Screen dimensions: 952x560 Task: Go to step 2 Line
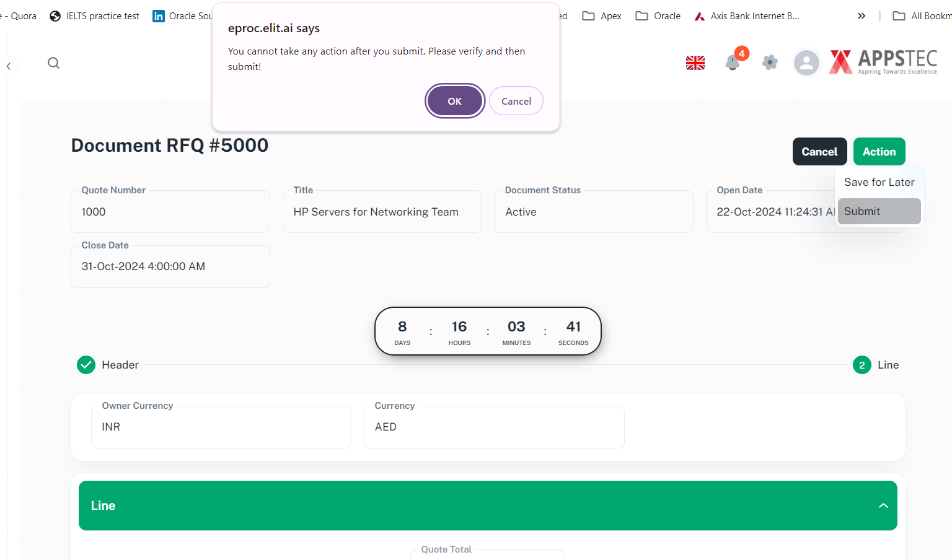coord(862,365)
